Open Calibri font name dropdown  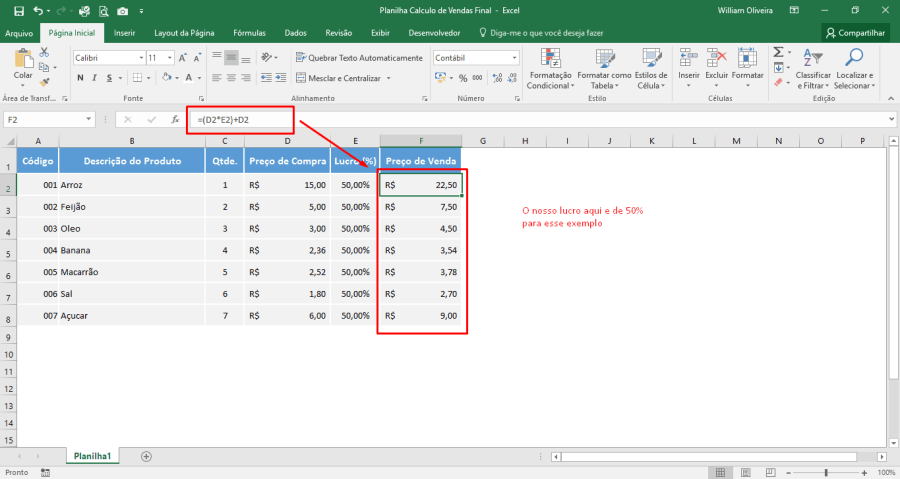(141, 58)
